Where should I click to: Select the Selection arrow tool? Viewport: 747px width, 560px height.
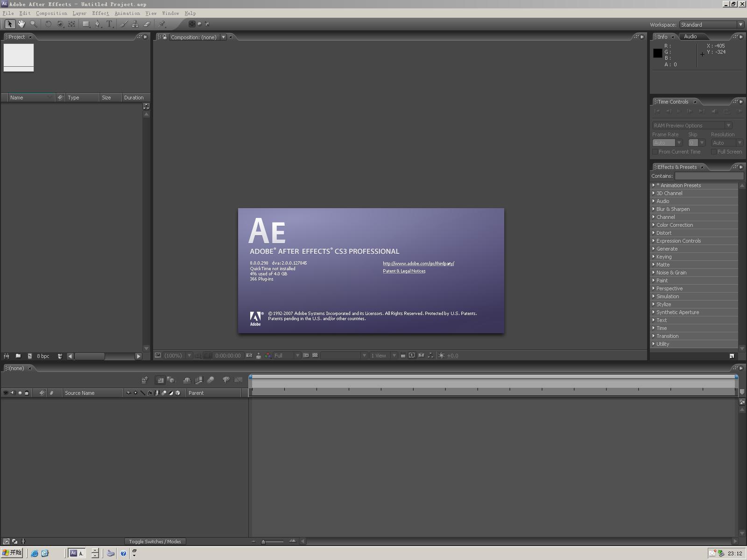tap(9, 24)
